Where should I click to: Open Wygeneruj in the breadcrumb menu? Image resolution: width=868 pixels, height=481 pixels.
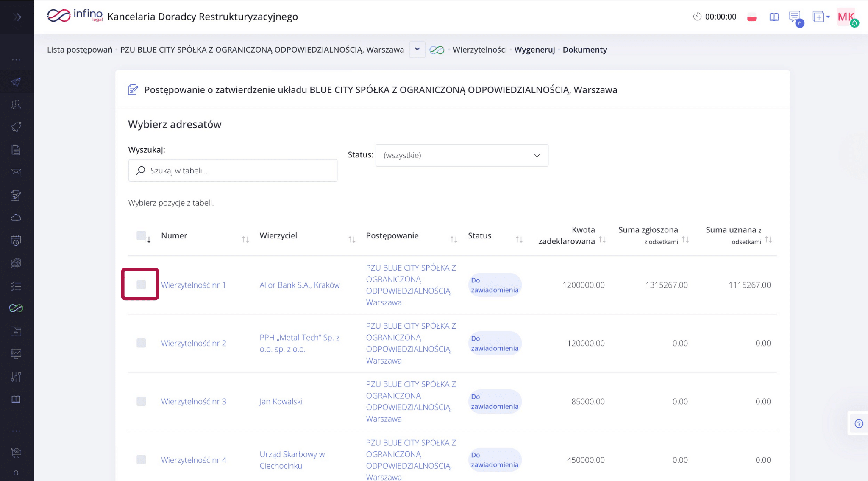coord(534,50)
